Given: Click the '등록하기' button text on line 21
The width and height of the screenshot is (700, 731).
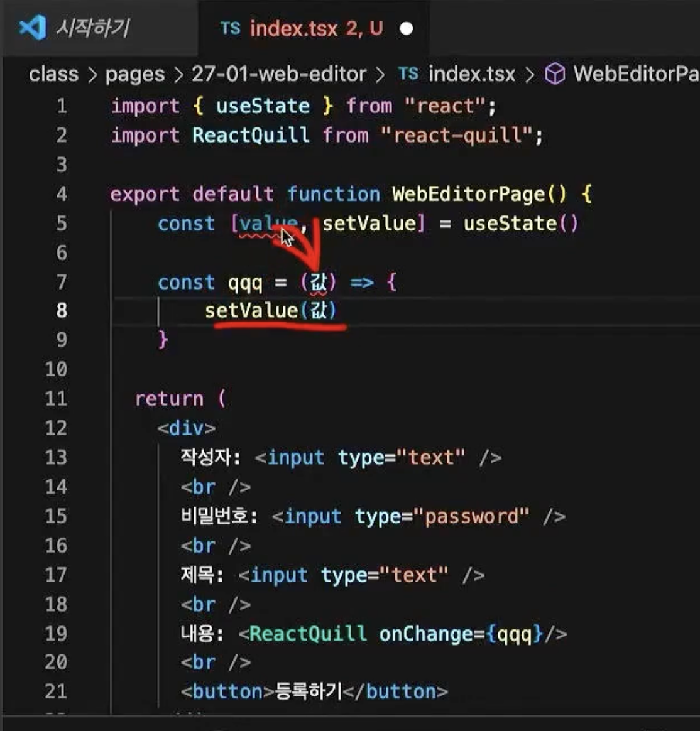Looking at the screenshot, I should pos(309,691).
